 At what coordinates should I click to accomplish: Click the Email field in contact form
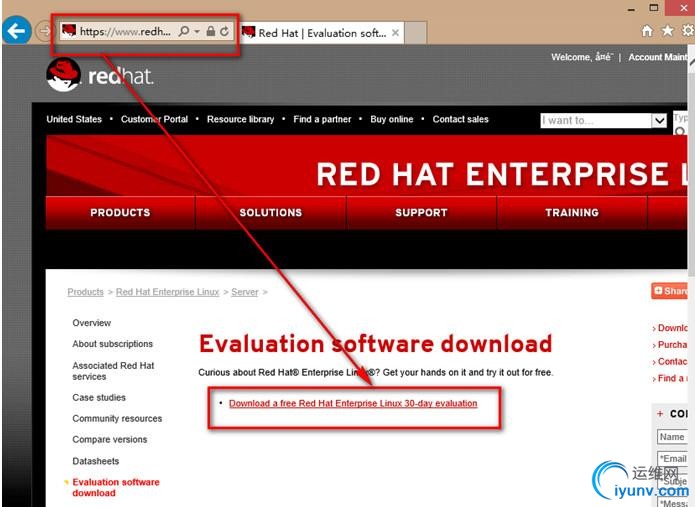tap(672, 459)
